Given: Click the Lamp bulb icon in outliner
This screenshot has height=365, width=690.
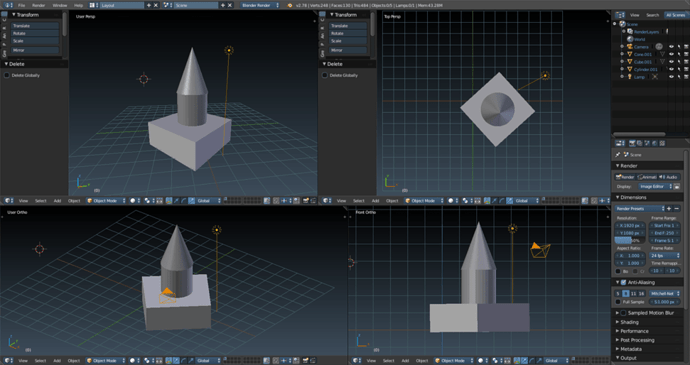Looking at the screenshot, I should tap(630, 77).
